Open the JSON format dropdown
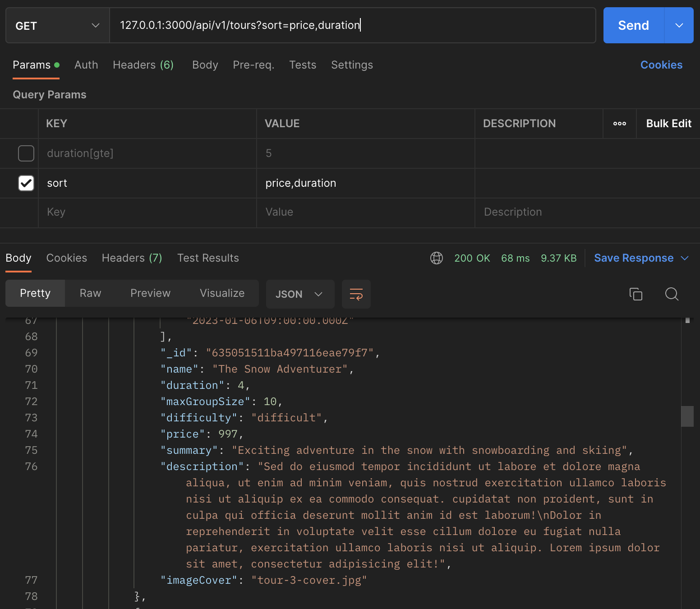 [300, 294]
